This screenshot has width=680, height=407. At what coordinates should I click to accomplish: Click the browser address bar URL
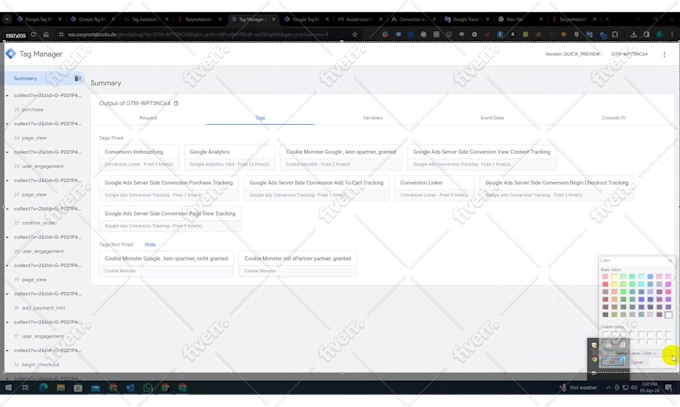click(197, 34)
